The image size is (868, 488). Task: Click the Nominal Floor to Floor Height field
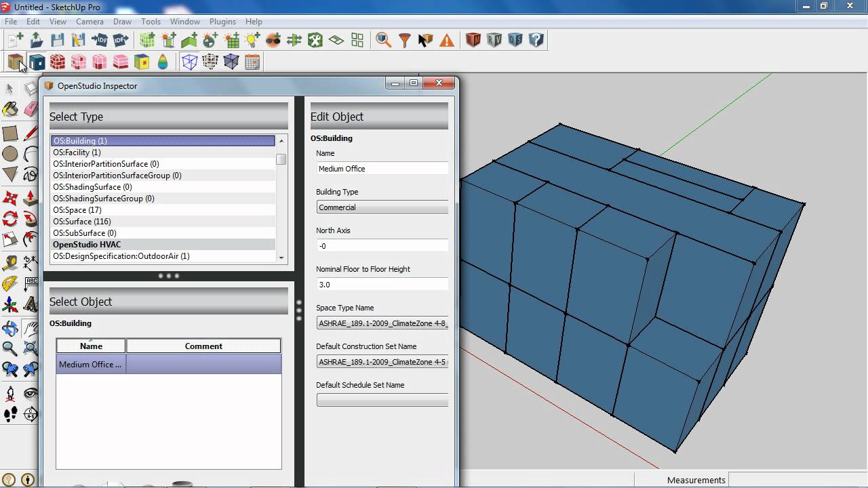point(382,285)
